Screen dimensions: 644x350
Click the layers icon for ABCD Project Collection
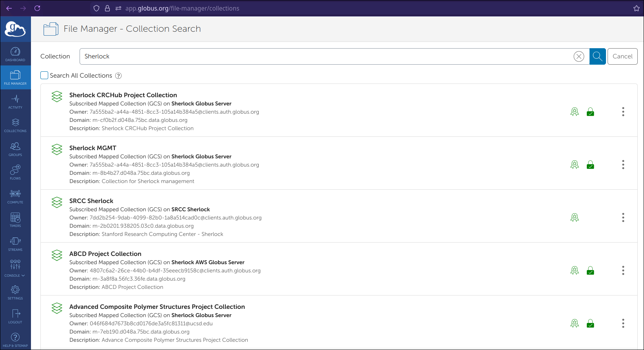[x=57, y=255]
